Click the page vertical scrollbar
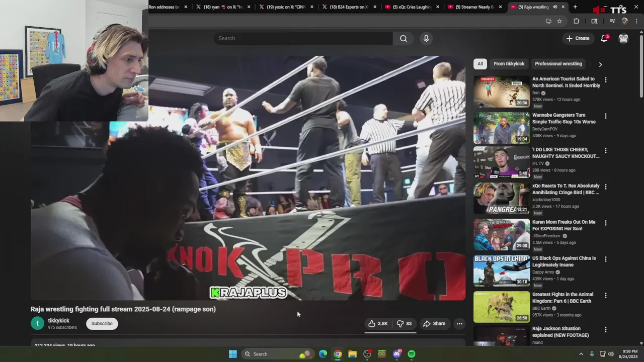 click(641, 65)
